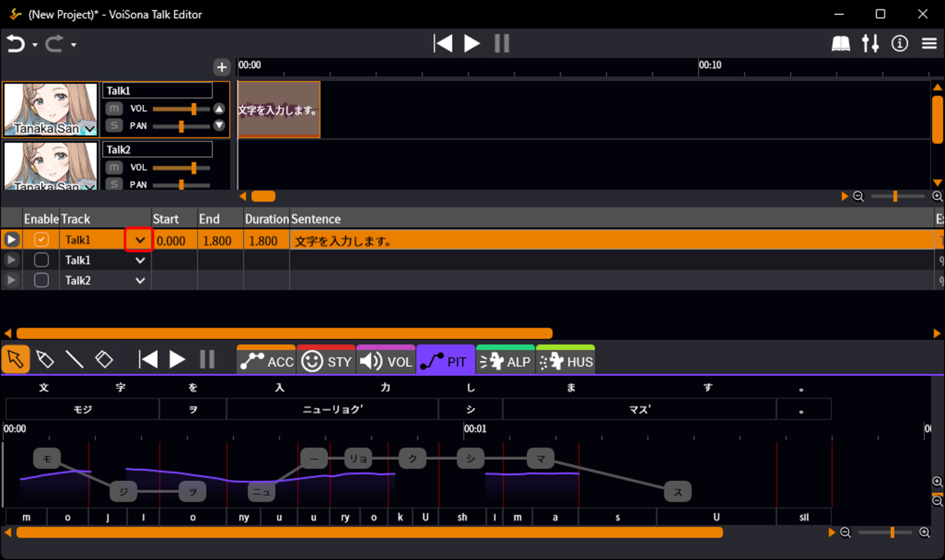The height and width of the screenshot is (560, 945).
Task: Open the dictionary book icon
Action: [841, 44]
